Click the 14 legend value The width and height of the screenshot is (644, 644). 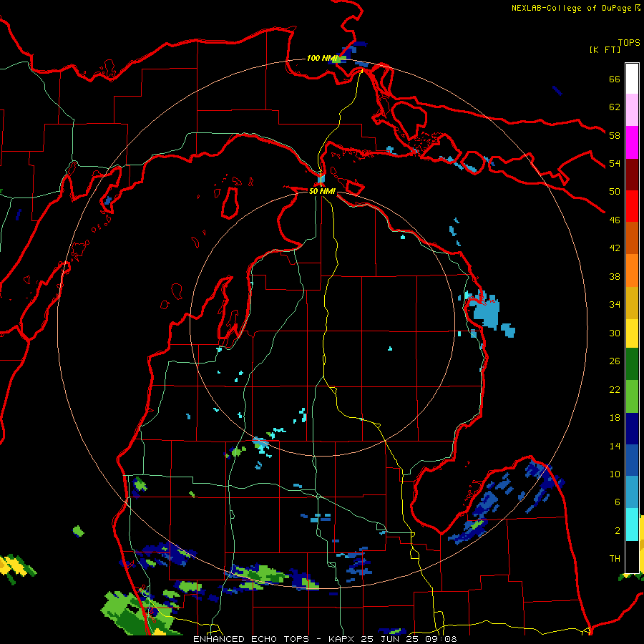615,446
